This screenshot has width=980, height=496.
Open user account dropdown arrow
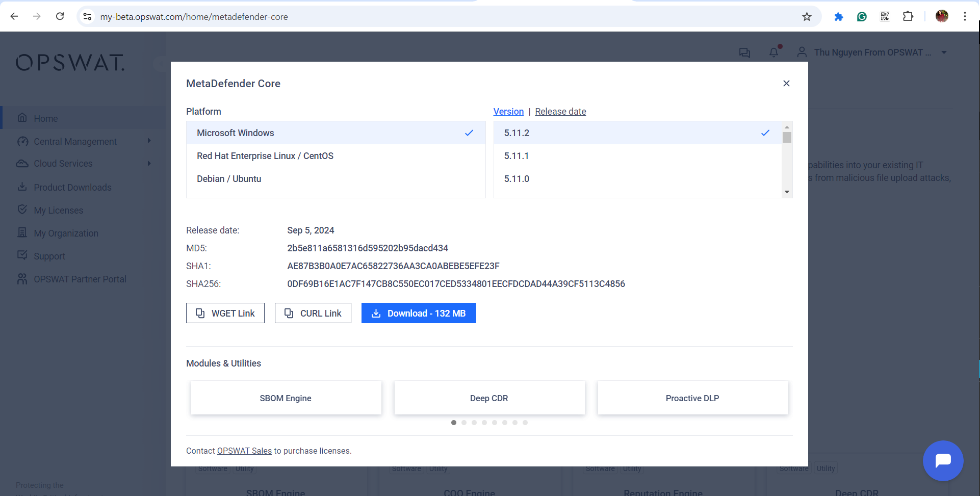point(944,53)
